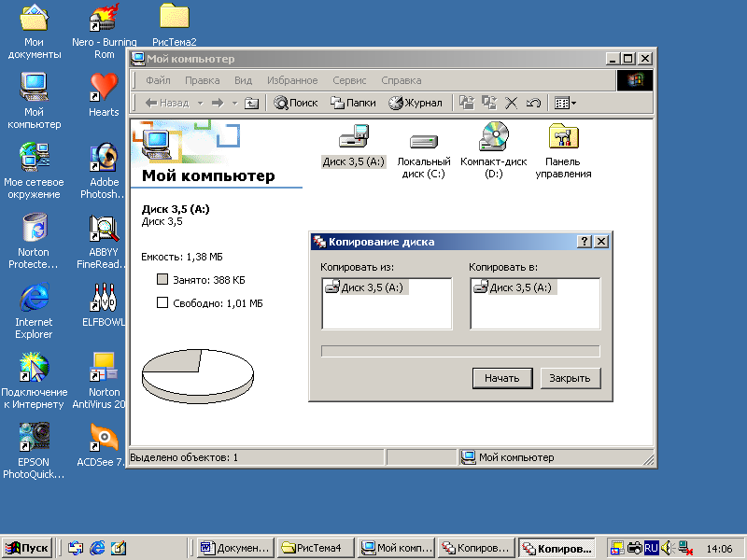Viewport: 747px width, 560px height.
Task: Open Мои документы desktop icon
Action: click(34, 32)
